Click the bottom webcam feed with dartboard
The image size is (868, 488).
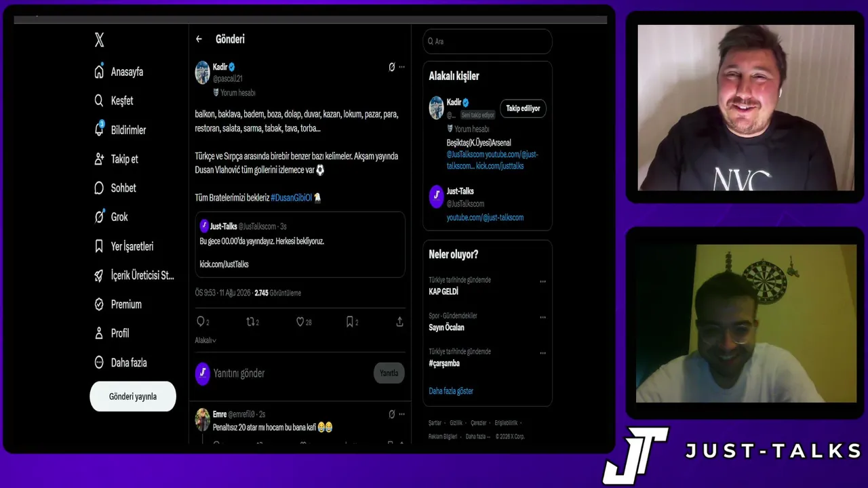pos(746,323)
